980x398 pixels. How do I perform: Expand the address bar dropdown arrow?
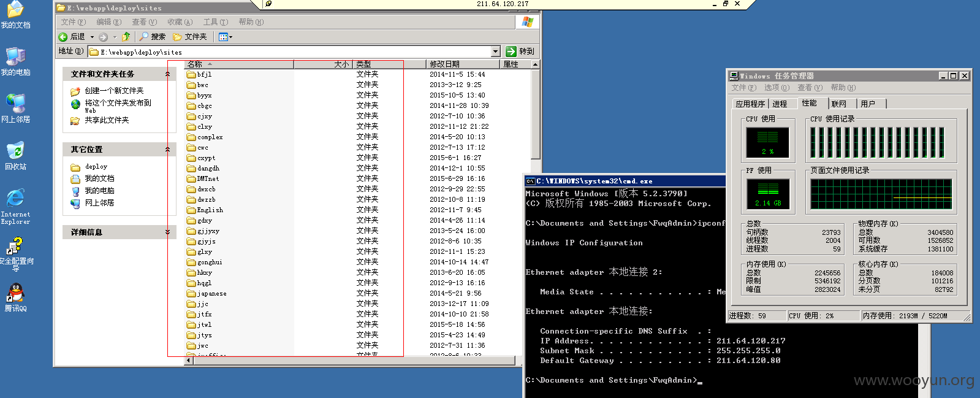[x=495, y=52]
